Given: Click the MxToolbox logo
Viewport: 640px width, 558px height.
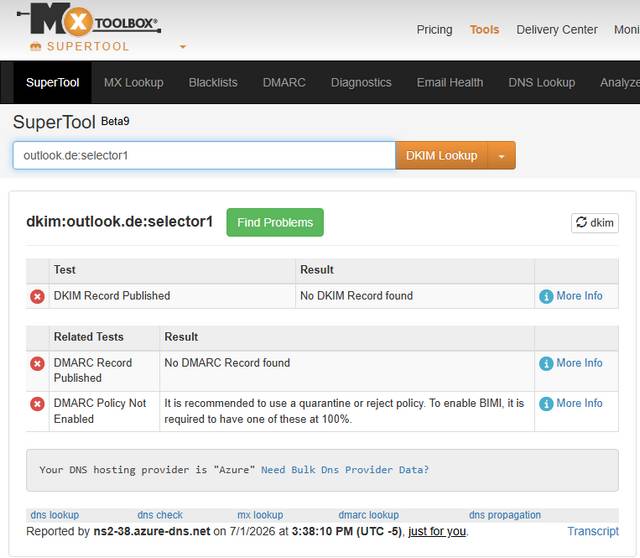Looking at the screenshot, I should coord(89,19).
